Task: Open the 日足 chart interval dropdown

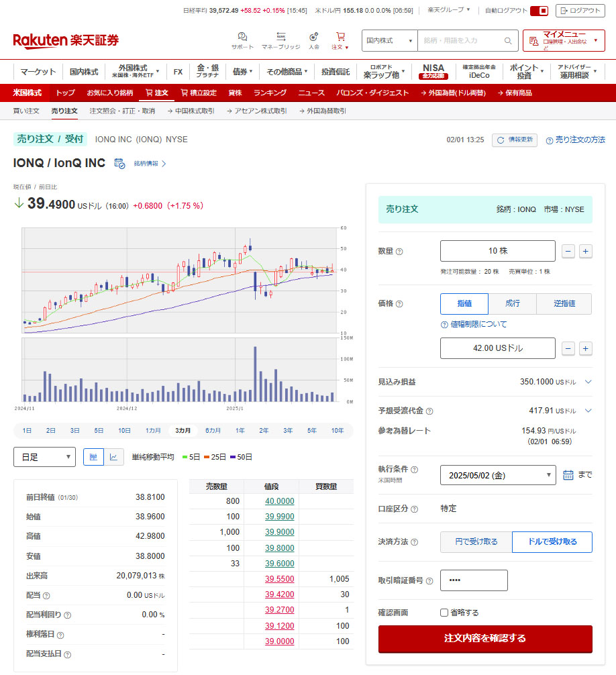Action: pyautogui.click(x=44, y=457)
